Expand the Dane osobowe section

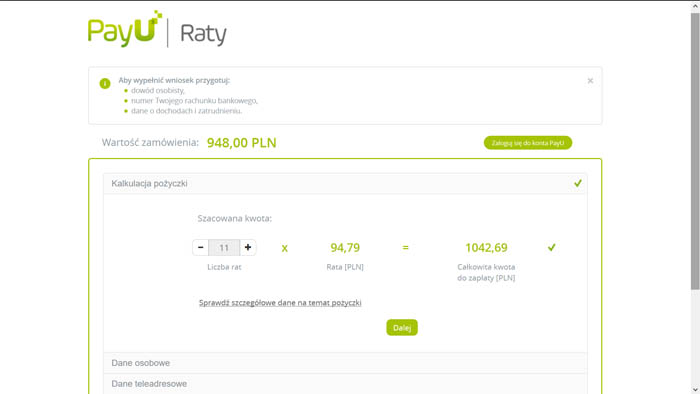[x=345, y=363]
